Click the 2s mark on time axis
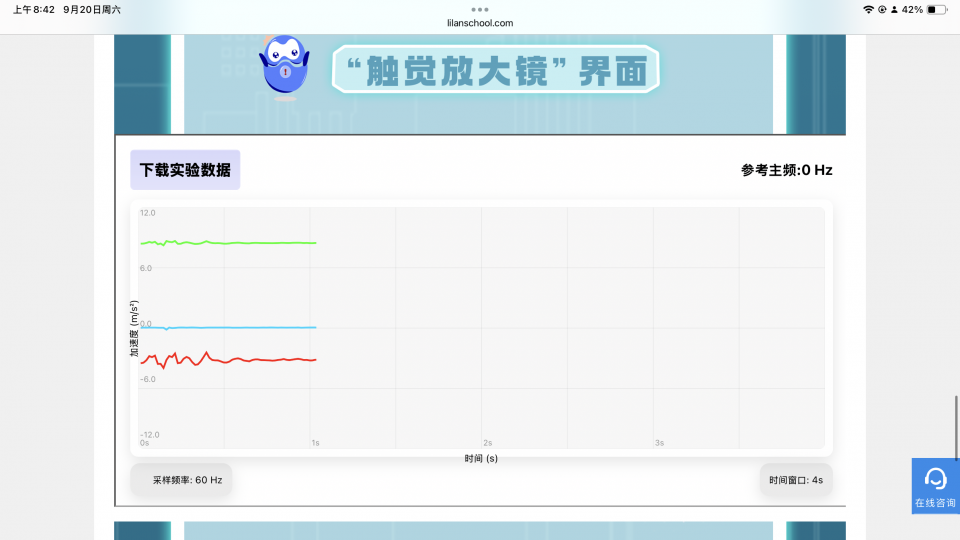 [x=487, y=443]
